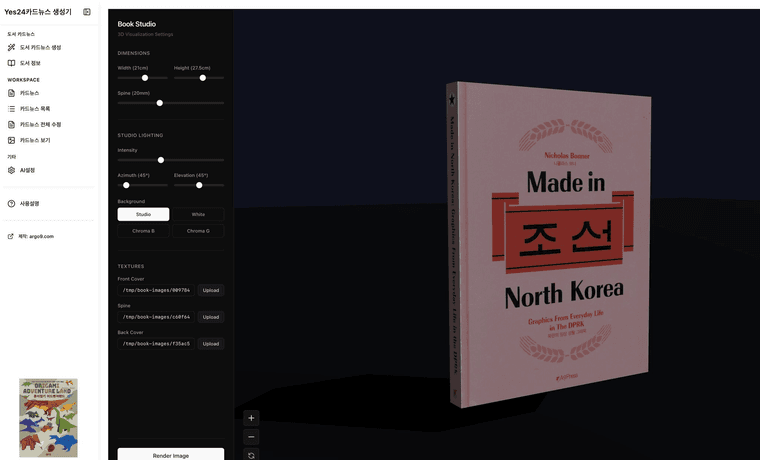Click the zoom out minus button
The width and height of the screenshot is (760, 460).
tap(251, 437)
